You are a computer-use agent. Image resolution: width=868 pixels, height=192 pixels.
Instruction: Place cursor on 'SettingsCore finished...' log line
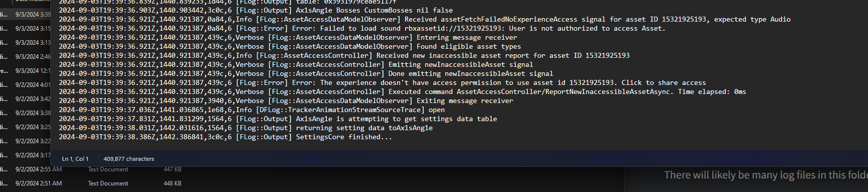coord(225,137)
